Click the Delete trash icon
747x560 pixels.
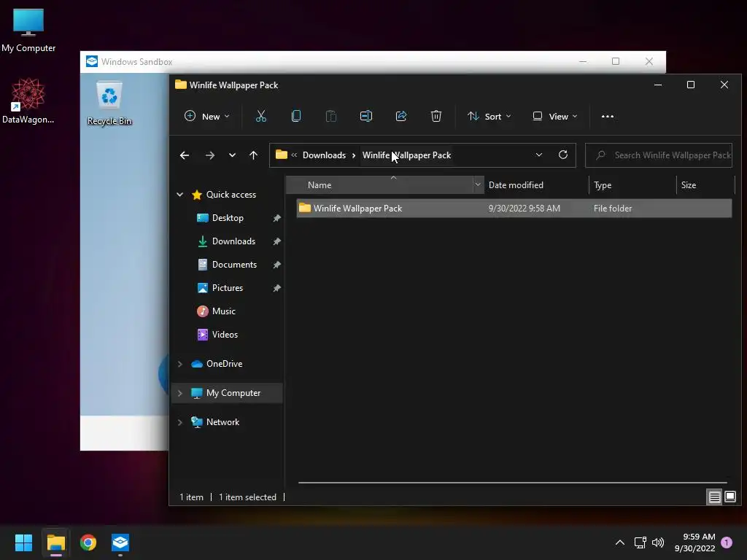point(436,116)
